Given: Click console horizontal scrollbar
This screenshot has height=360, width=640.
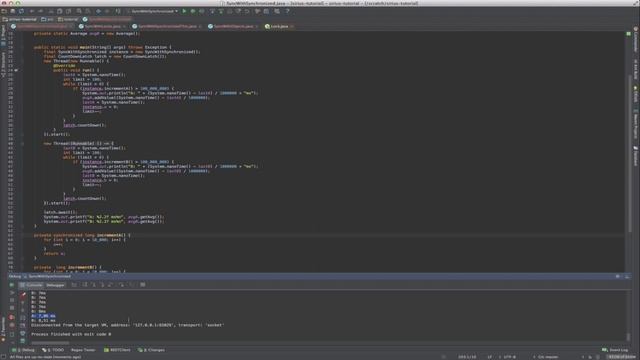Looking at the screenshot, I should 50,343.
